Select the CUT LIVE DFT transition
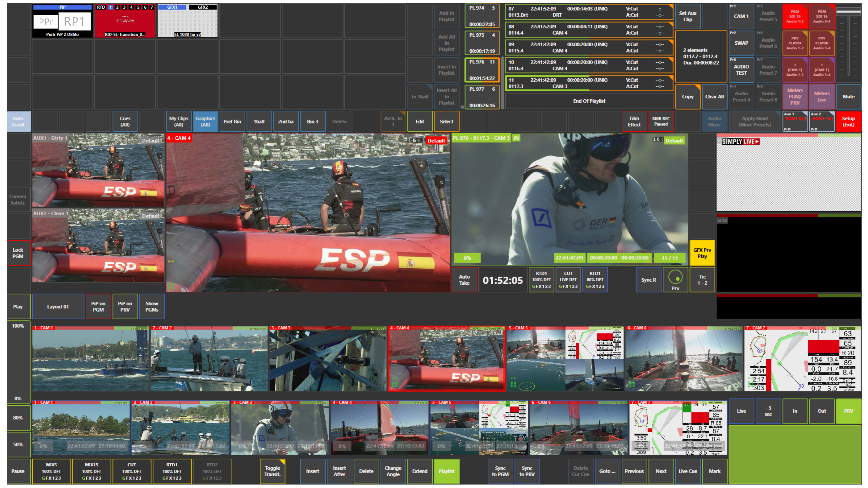 point(568,279)
